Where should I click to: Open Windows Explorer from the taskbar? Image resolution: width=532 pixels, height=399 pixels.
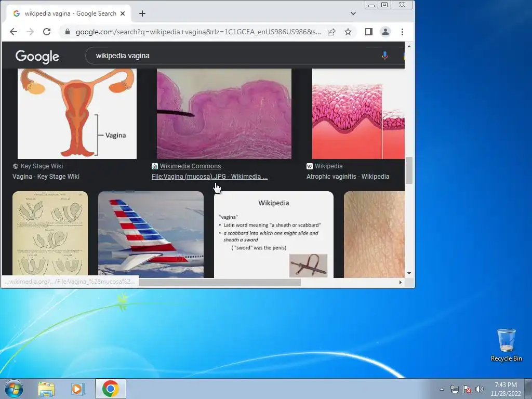[46, 389]
